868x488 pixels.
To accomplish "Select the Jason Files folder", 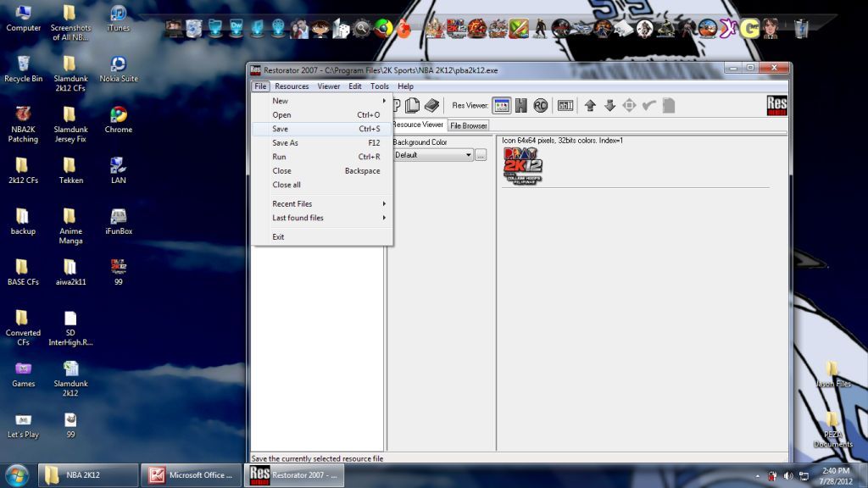I will (x=832, y=374).
